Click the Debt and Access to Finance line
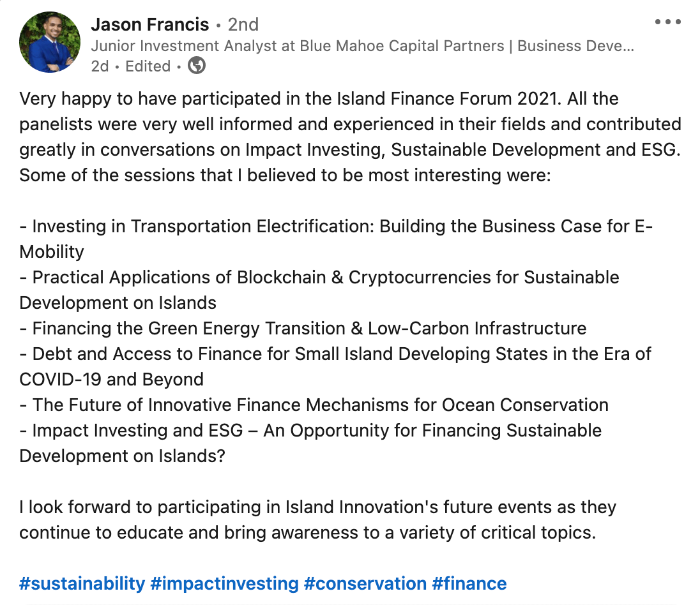700x605 pixels. (335, 367)
